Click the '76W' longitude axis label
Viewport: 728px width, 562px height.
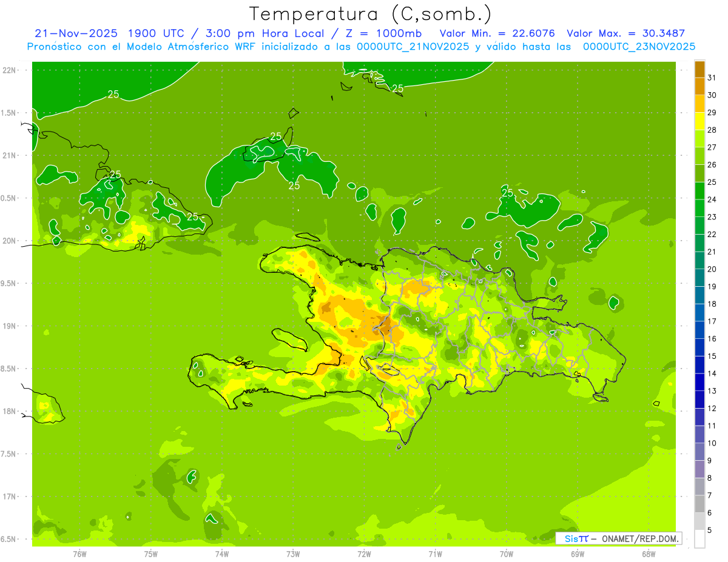(x=79, y=554)
